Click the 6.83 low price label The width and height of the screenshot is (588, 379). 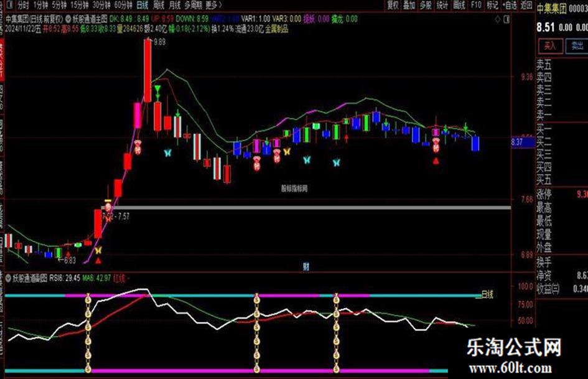coord(70,260)
